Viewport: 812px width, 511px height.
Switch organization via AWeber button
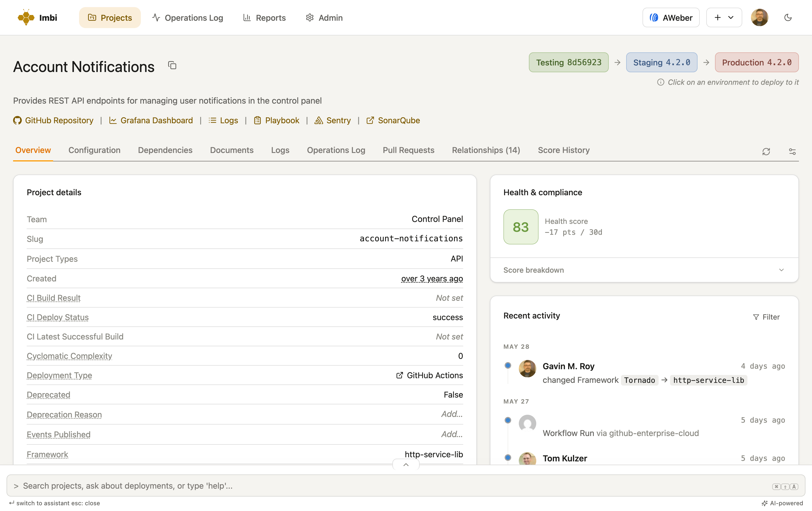[671, 17]
